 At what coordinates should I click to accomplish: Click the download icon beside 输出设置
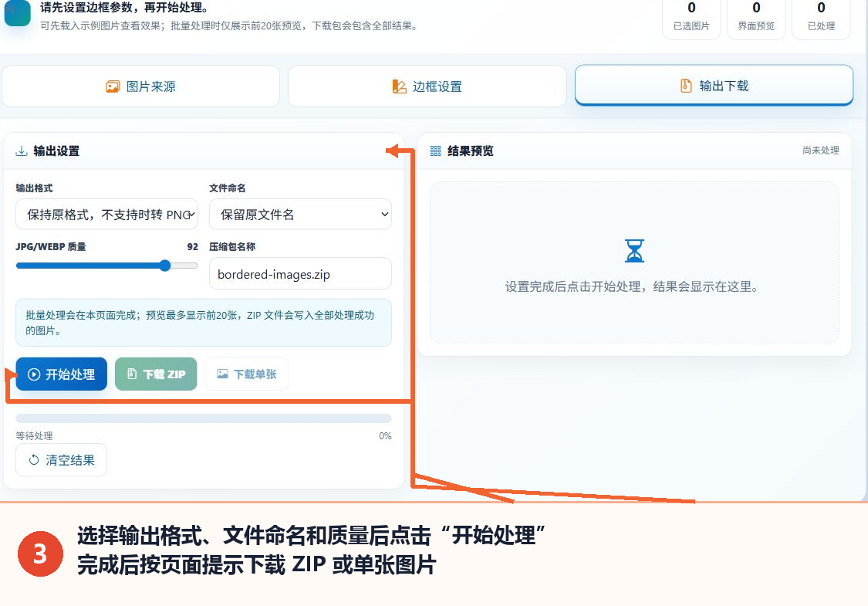tap(22, 151)
